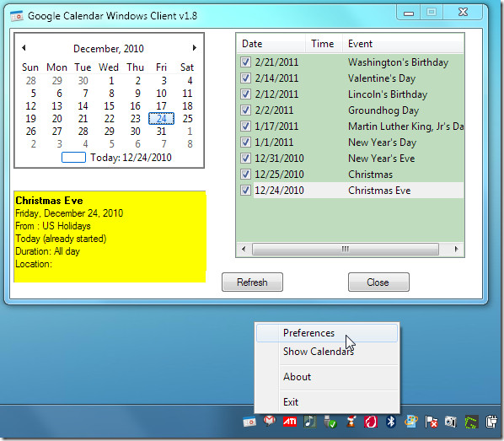Choose Exit in the tray context menu
Viewport: 504px width, 441px height.
click(327, 401)
